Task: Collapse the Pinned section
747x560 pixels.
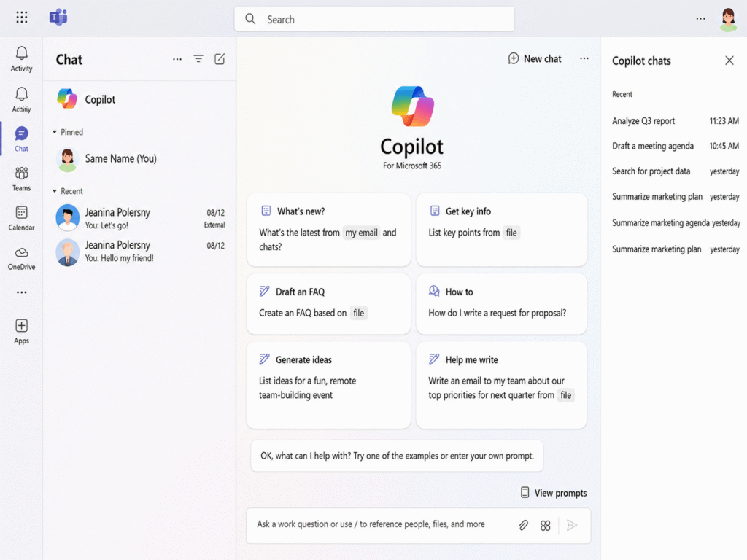Action: (68, 132)
